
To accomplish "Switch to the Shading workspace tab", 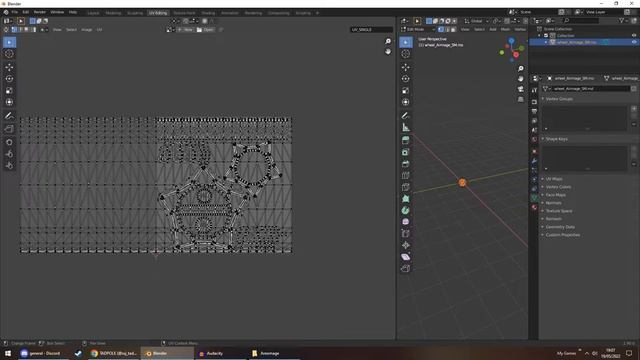I will 208,13.
